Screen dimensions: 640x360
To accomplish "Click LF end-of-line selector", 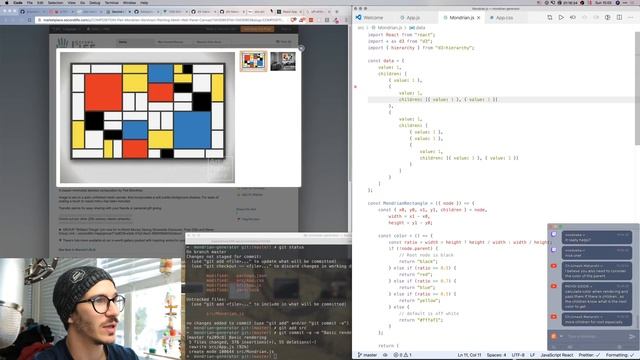I will 532,355.
